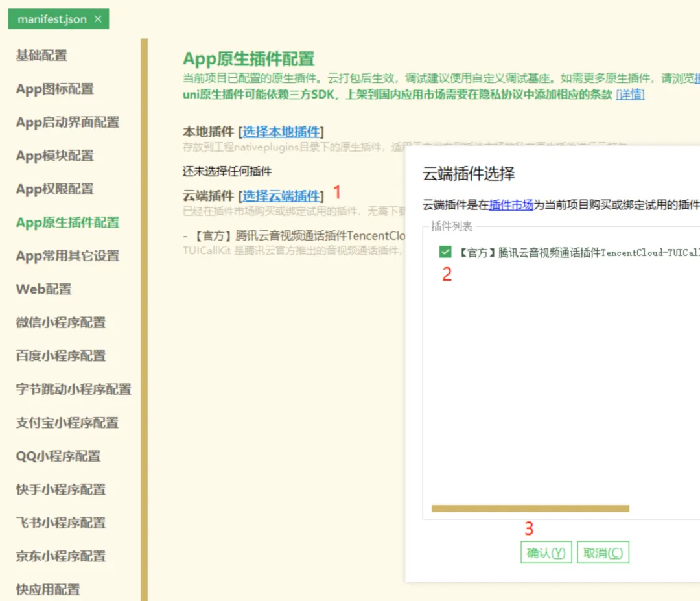Image resolution: width=700 pixels, height=601 pixels.
Task: Close the manifest.json tab
Action: click(99, 19)
